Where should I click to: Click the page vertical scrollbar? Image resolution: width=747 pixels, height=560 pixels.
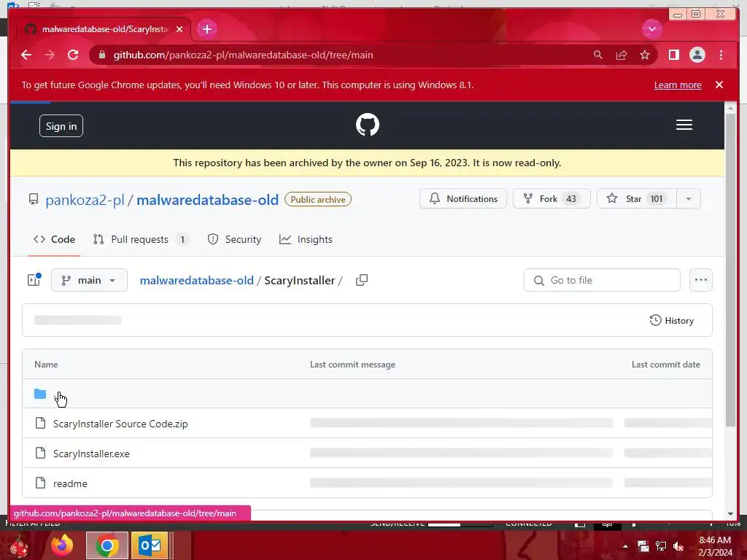730,271
